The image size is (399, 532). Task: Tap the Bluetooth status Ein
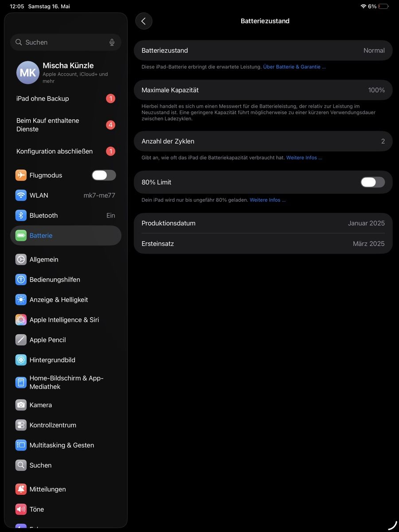click(x=111, y=215)
